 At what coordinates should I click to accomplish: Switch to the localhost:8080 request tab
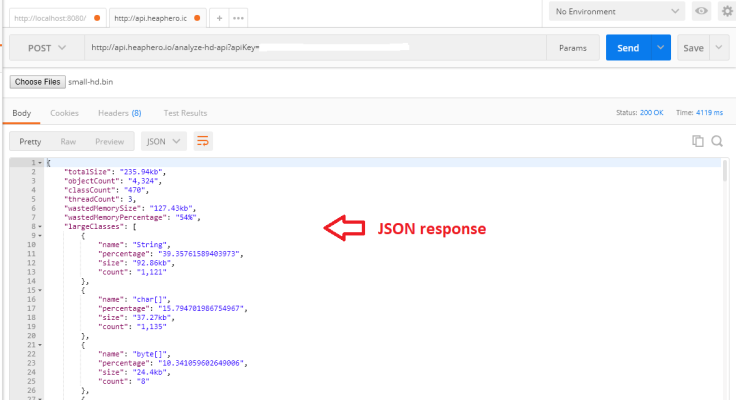pos(57,18)
